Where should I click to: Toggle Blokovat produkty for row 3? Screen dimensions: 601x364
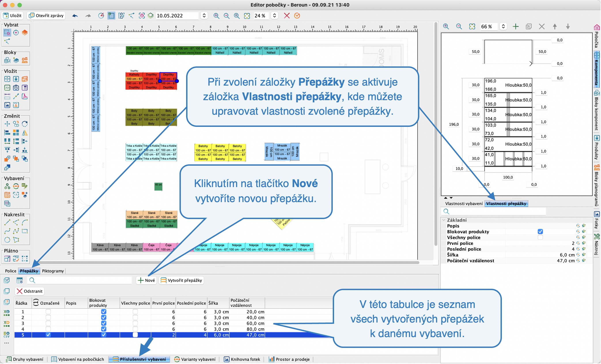(104, 323)
